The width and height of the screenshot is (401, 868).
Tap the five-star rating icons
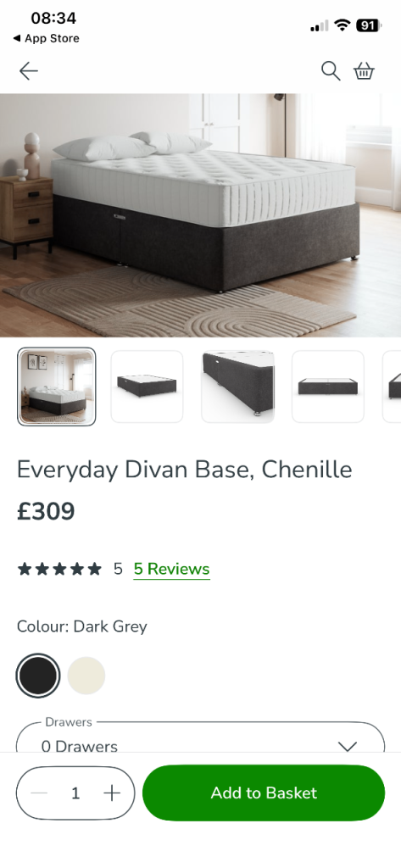(60, 569)
